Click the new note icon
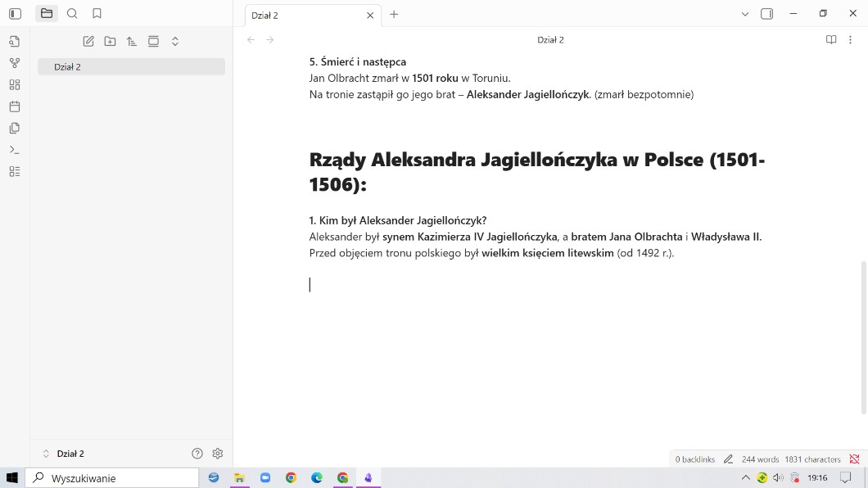 [88, 41]
